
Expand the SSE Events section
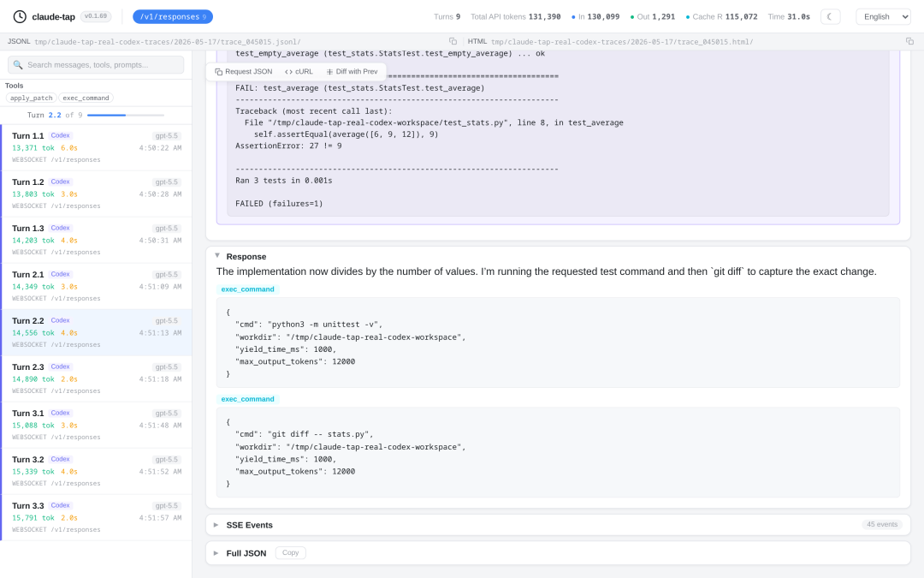point(216,525)
